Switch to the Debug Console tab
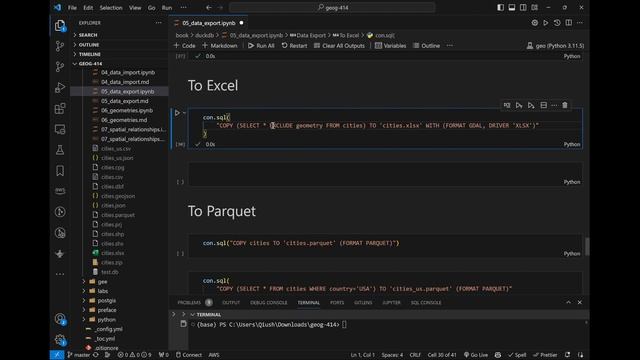The image size is (640, 360). pos(269,302)
